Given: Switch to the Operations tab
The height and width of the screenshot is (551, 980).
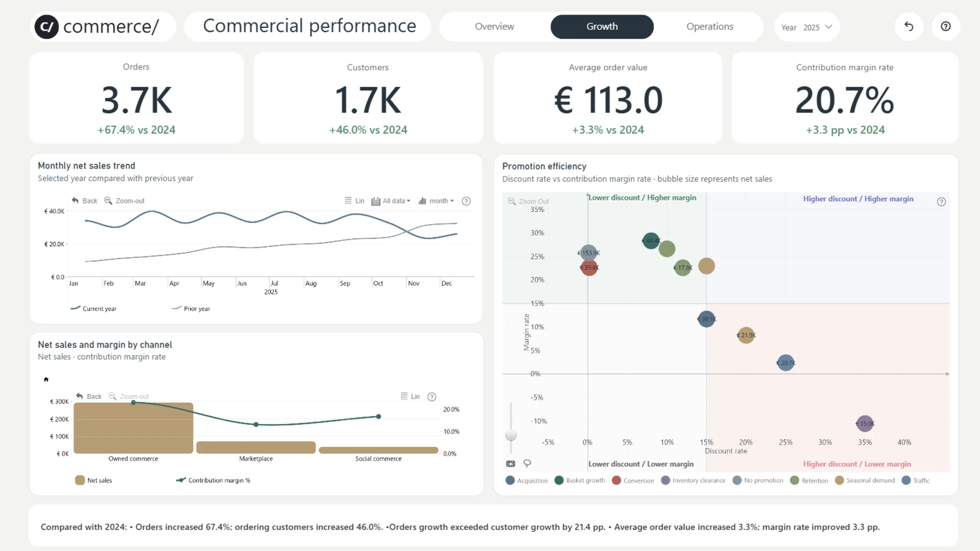Looking at the screenshot, I should point(709,27).
